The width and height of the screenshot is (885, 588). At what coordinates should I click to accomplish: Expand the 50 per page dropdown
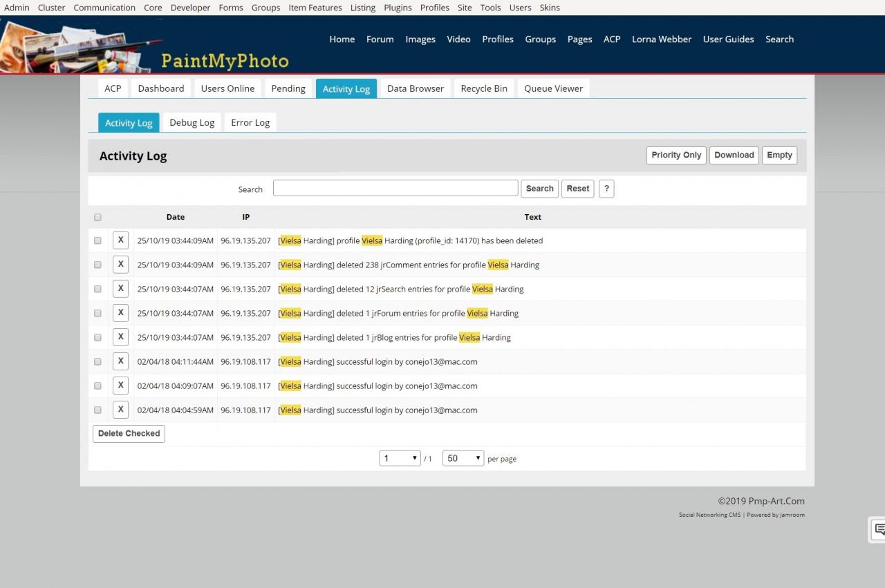463,458
